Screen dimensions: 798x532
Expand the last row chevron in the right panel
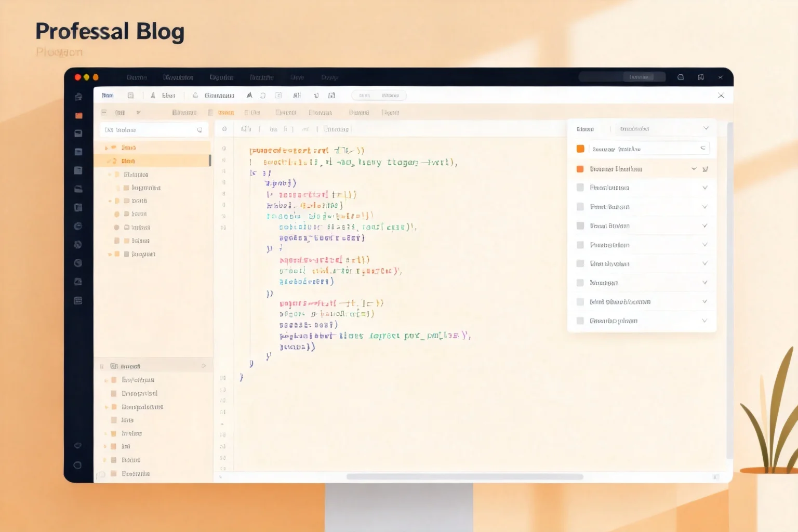[x=705, y=321]
